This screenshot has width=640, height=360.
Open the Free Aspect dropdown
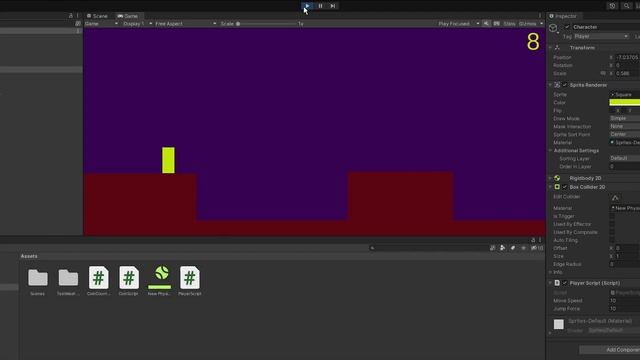click(x=186, y=24)
